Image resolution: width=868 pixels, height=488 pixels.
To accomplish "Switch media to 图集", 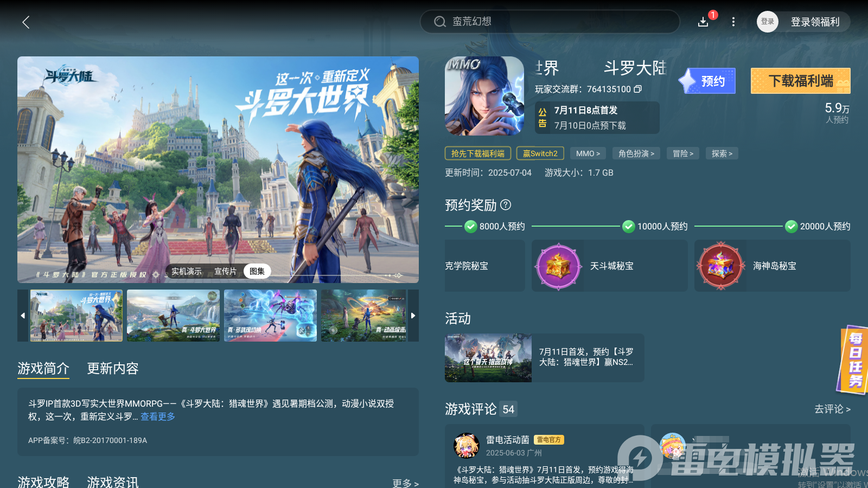I will (x=257, y=271).
